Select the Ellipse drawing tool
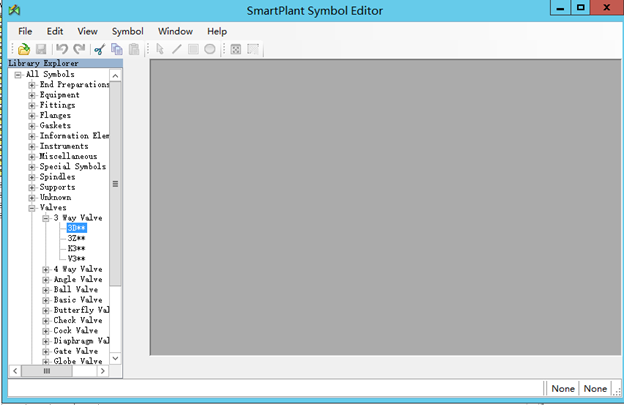Screen dimensions: 624x405 click(x=210, y=49)
